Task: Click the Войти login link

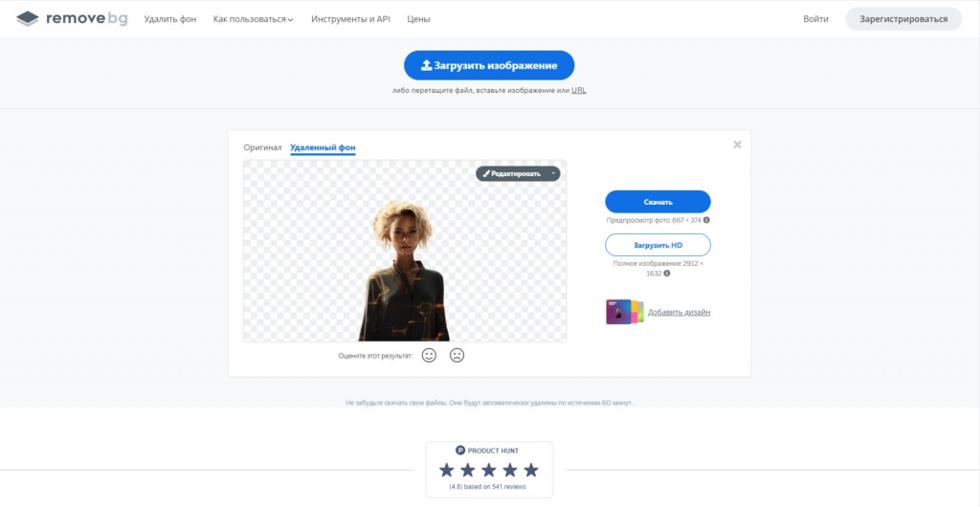Action: [x=815, y=19]
